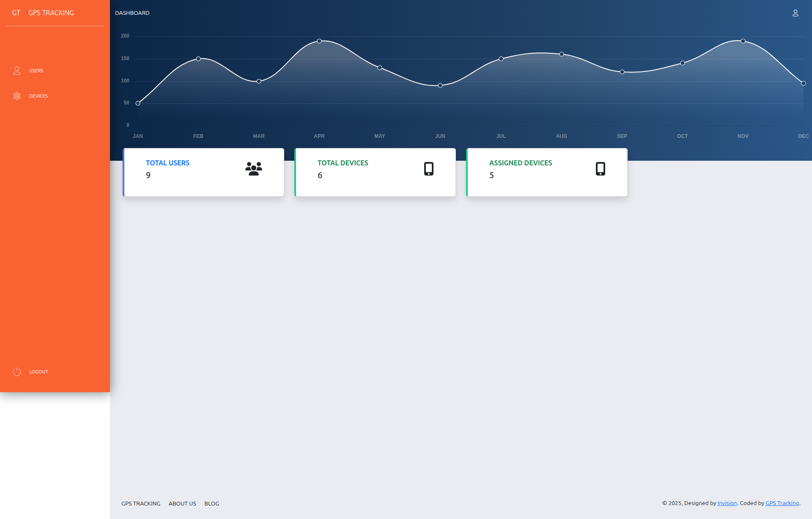The image size is (812, 519).
Task: Click the APR peak data point on the chart
Action: pos(320,41)
